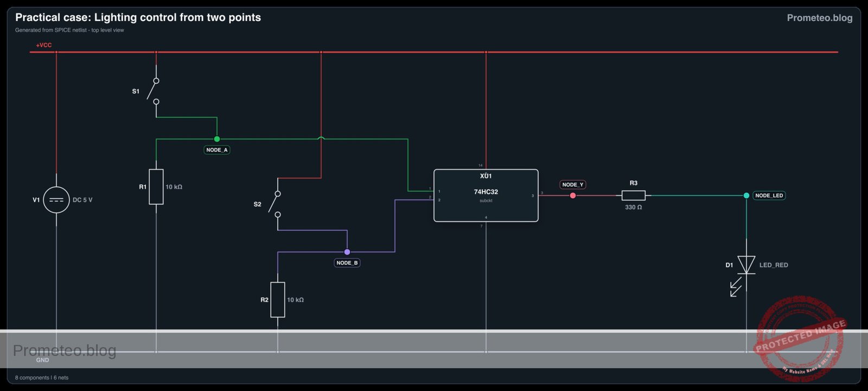Screen dimensions: 868x391
Task: Click the 'DC 5 V' value text
Action: coord(82,200)
